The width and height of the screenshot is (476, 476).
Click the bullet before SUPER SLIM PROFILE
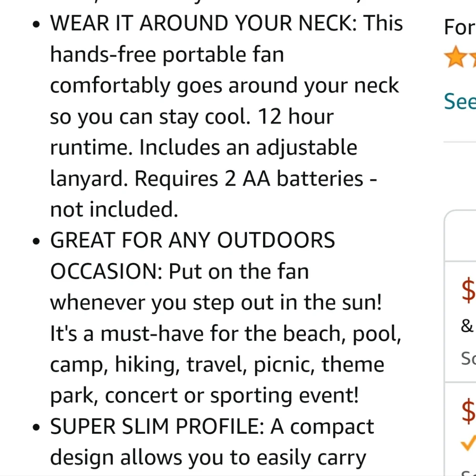point(36,428)
